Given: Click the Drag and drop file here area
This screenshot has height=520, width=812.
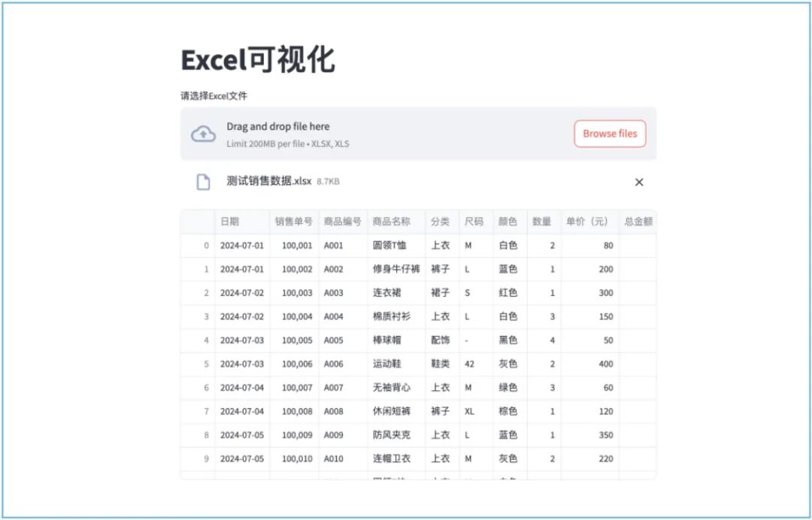Looking at the screenshot, I should (x=418, y=134).
